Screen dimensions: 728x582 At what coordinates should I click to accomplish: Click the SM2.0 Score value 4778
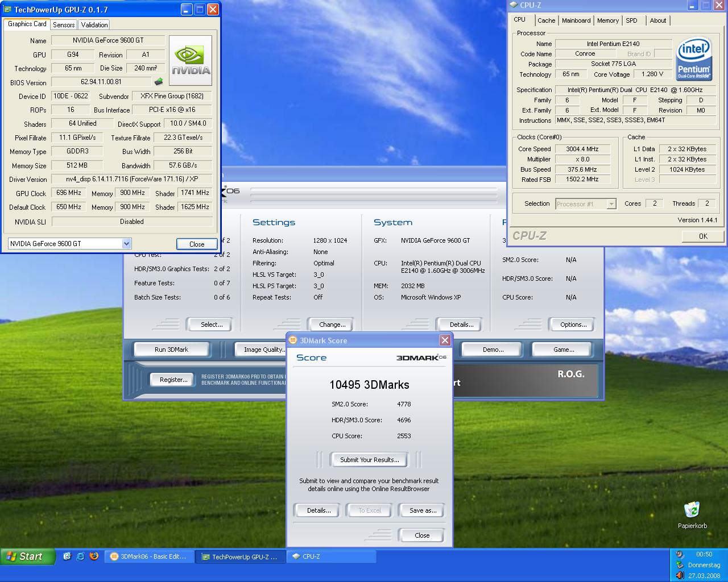tap(404, 404)
